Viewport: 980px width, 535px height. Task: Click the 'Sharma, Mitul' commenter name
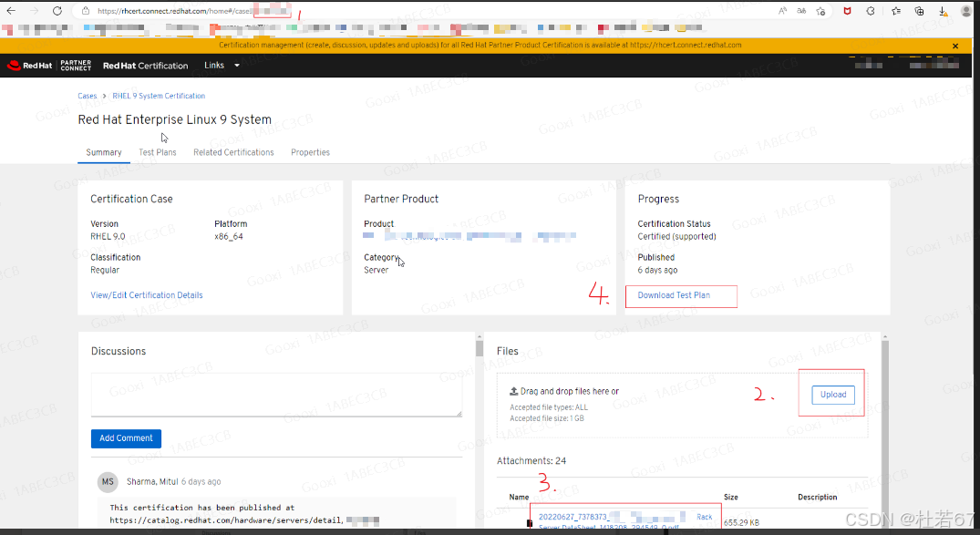tap(152, 482)
